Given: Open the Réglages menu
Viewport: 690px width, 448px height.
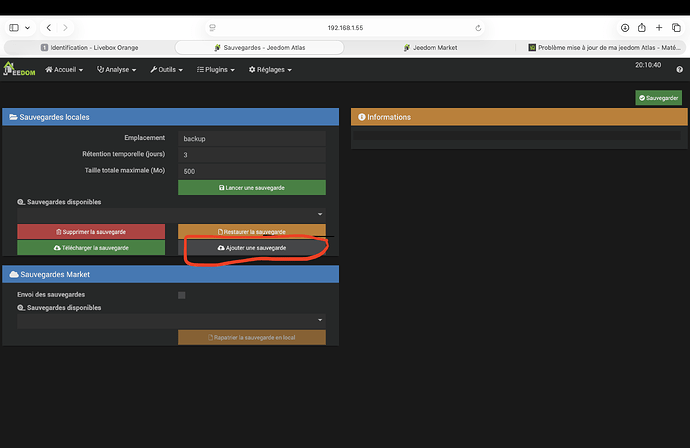Looking at the screenshot, I should (270, 70).
